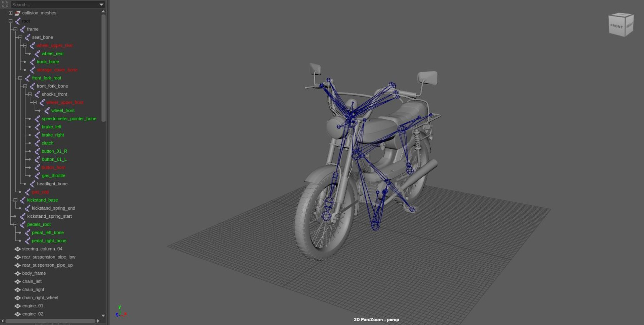Select wheel_front in the hierarchy

63,111
